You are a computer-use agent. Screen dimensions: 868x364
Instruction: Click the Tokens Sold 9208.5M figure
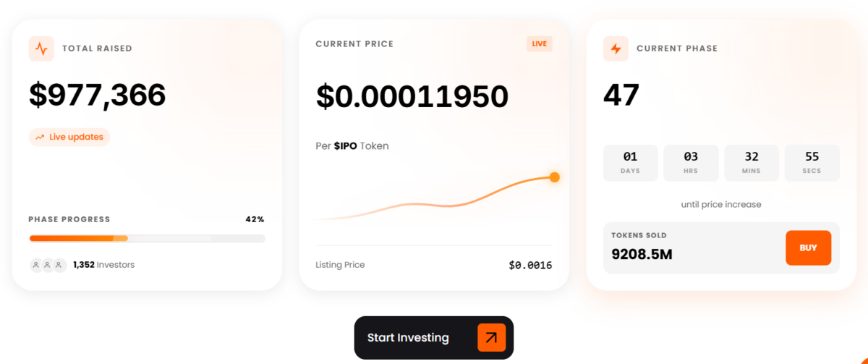pyautogui.click(x=642, y=254)
